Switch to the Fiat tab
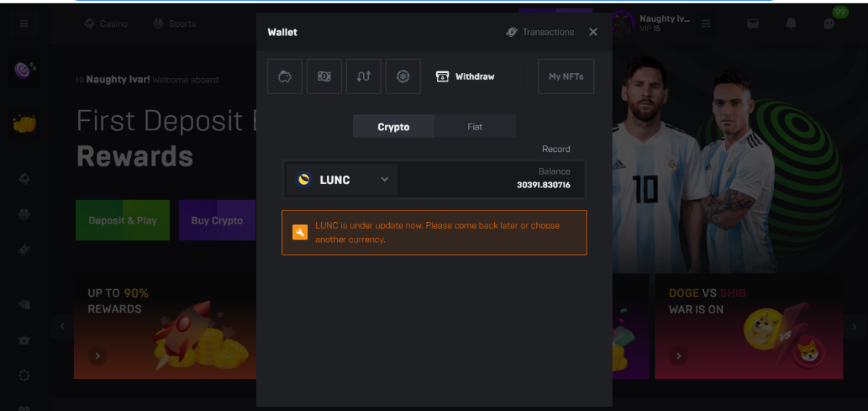Screen dimensions: 868x411 [475, 127]
